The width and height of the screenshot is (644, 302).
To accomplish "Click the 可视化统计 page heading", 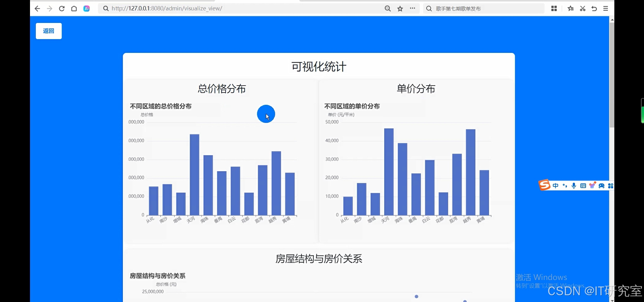I will pyautogui.click(x=319, y=67).
